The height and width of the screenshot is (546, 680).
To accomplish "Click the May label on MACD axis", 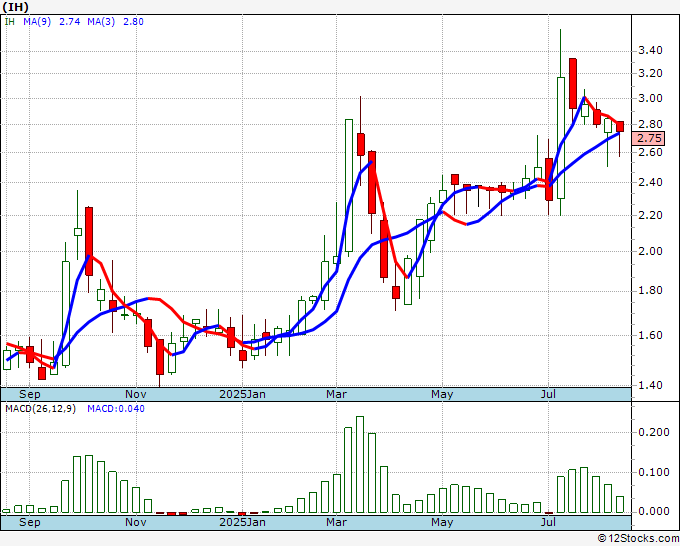I will [x=442, y=522].
